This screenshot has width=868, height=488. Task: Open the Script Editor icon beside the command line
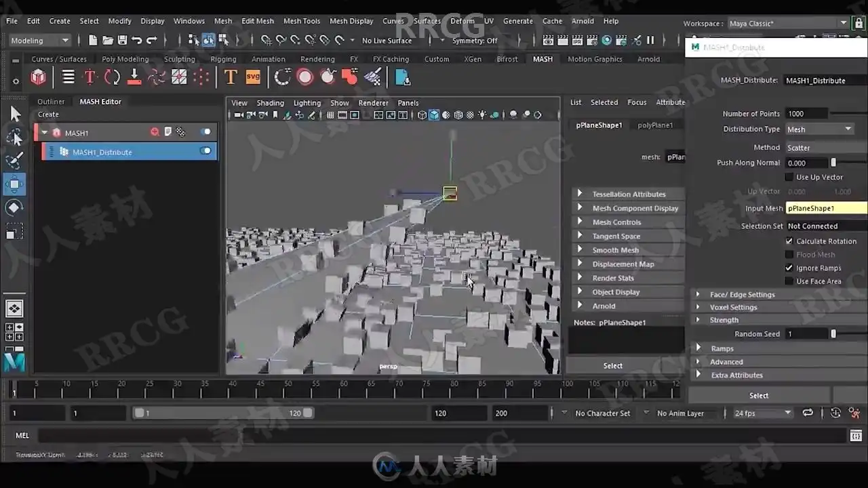click(x=856, y=435)
